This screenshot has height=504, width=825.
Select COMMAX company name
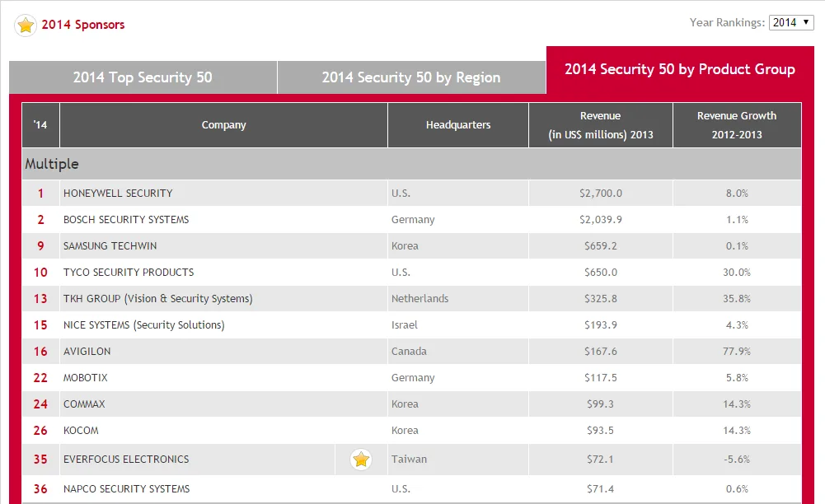tap(84, 404)
